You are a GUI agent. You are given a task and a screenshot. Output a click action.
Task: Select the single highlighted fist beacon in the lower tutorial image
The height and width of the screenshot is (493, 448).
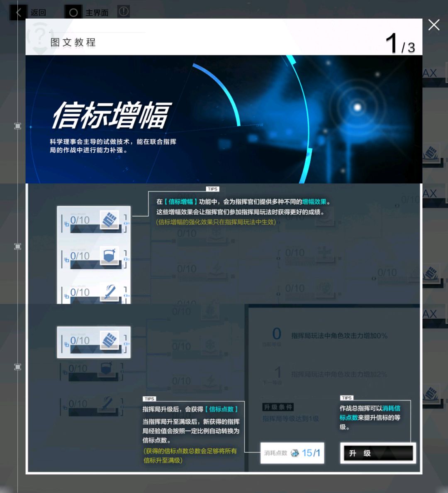tap(94, 342)
